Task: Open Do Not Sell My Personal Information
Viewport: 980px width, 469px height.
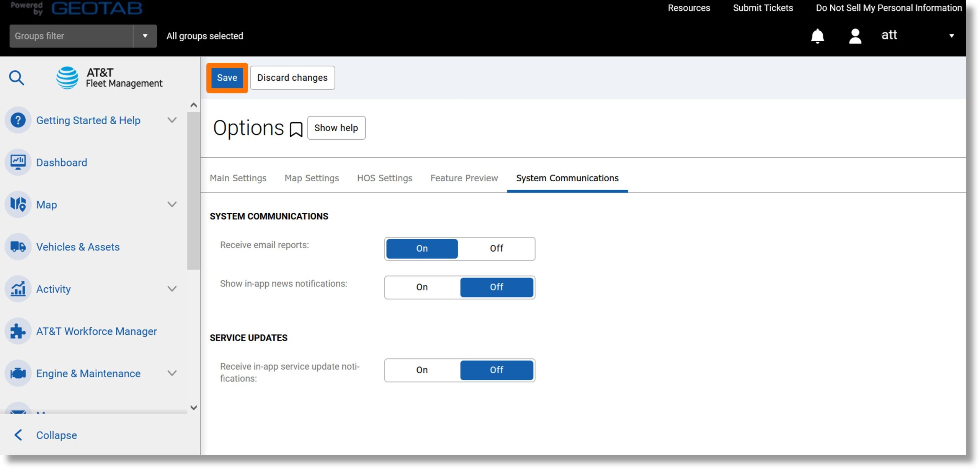Action: (889, 8)
